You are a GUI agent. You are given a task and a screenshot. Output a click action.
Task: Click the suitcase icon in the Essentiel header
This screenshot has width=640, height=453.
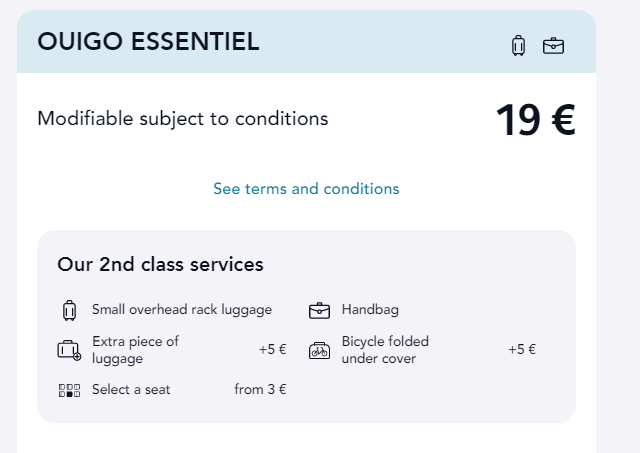coord(518,45)
